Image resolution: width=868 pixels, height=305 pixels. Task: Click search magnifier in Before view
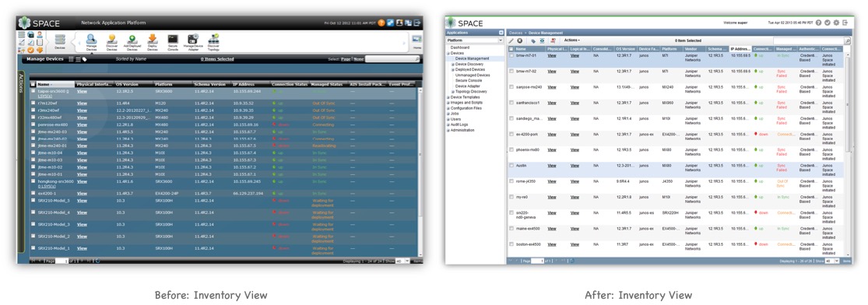point(416,58)
